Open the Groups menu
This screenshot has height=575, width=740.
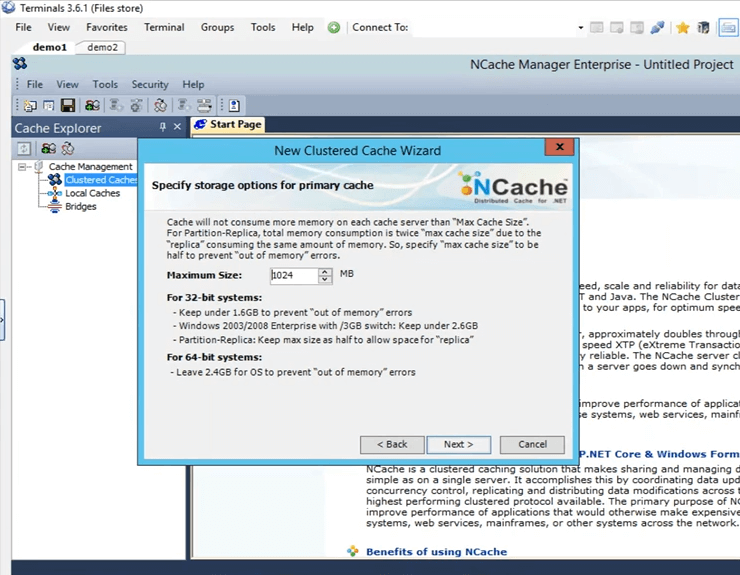tap(218, 27)
